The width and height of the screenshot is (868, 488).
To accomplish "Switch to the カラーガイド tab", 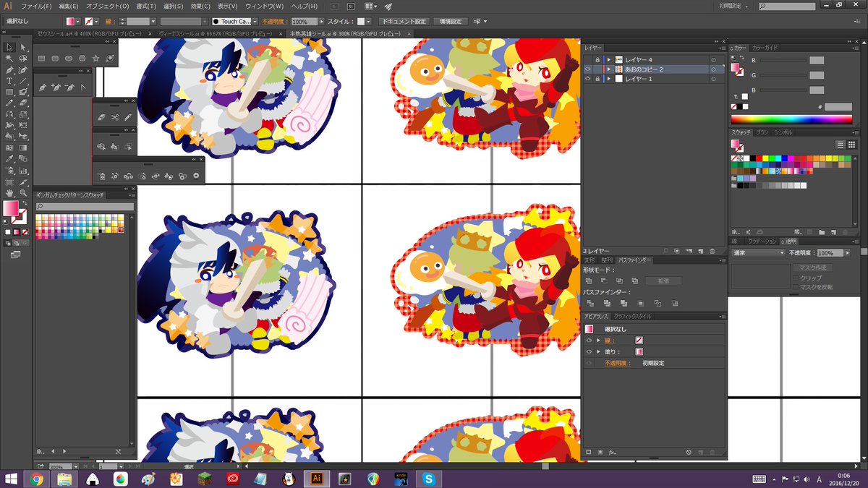I will [x=765, y=48].
